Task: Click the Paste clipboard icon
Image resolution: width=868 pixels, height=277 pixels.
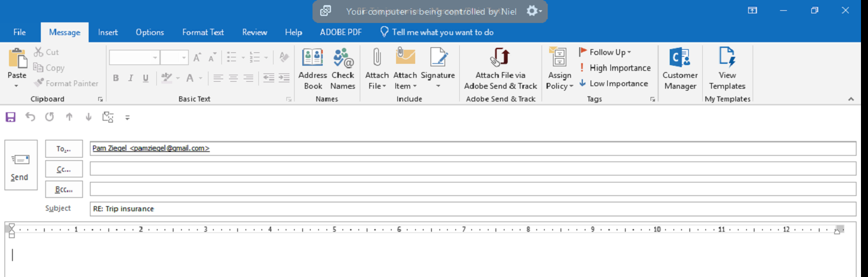Action: click(17, 58)
